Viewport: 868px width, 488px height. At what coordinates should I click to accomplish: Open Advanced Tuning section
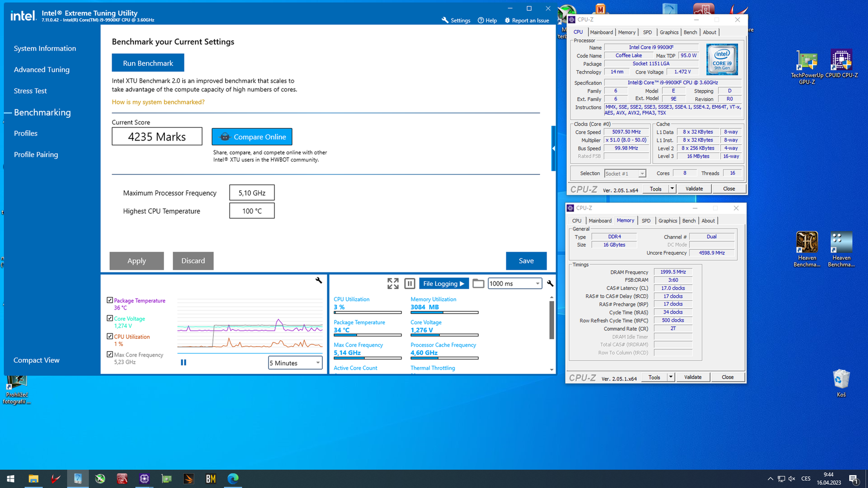tap(42, 70)
